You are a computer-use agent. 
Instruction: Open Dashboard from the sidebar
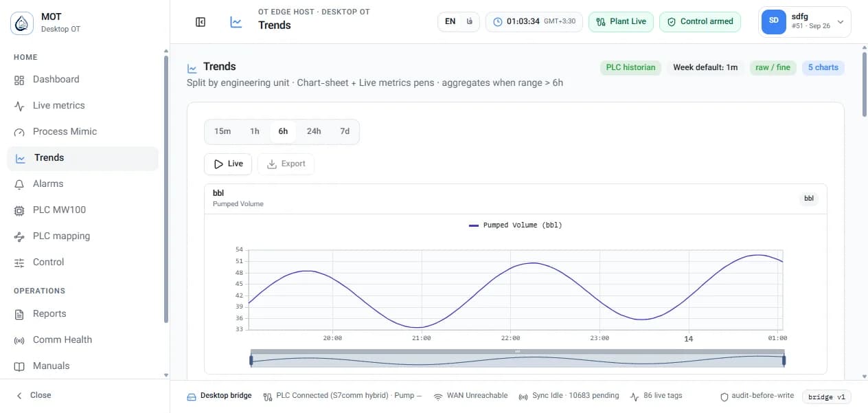tap(82, 79)
